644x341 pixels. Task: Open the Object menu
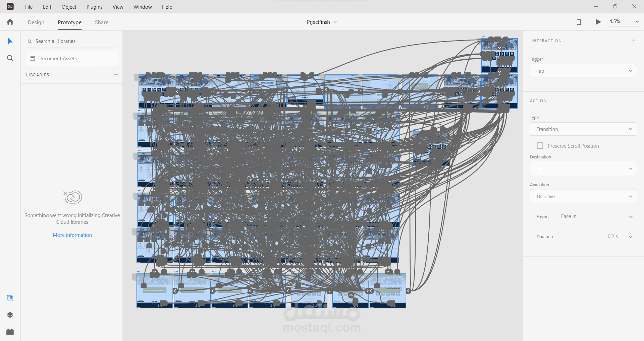(69, 7)
